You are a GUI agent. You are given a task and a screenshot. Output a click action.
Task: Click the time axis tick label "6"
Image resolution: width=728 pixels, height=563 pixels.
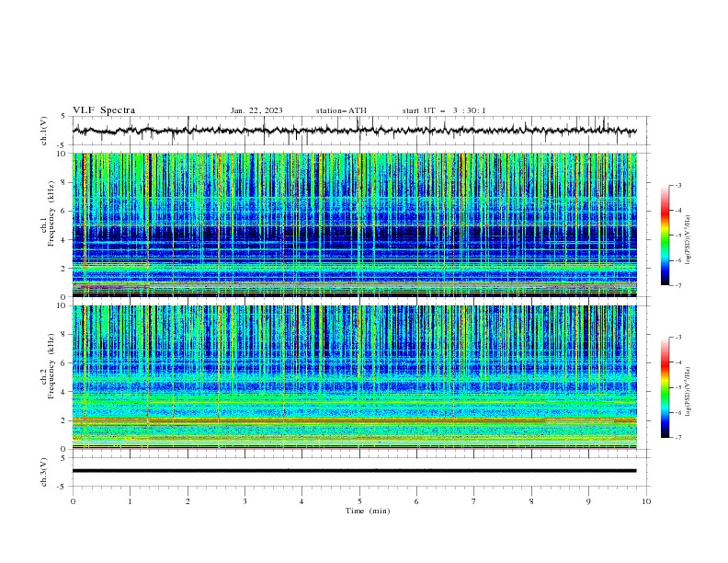[x=416, y=501]
